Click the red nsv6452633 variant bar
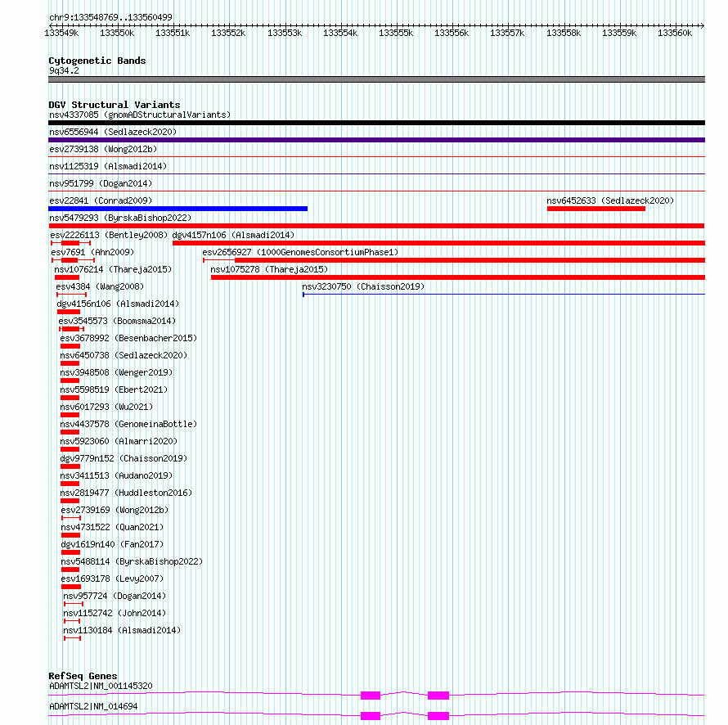 596,209
